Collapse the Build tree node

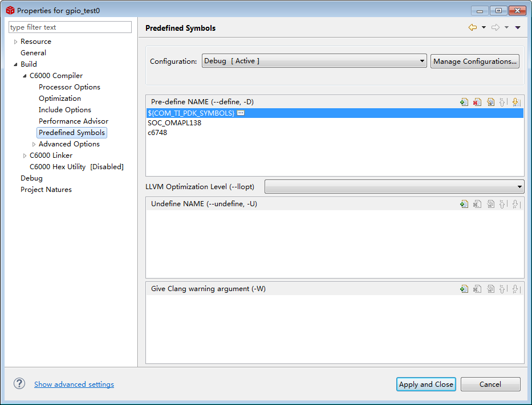pos(15,64)
